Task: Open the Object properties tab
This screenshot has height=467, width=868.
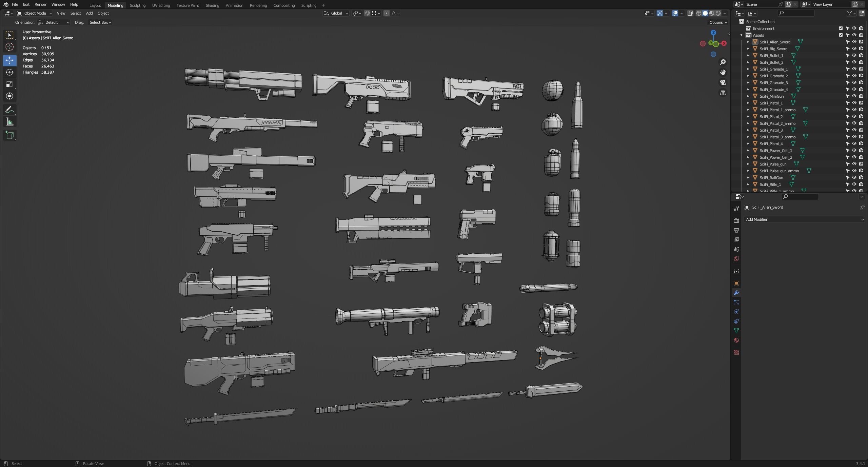Action: coord(736,283)
